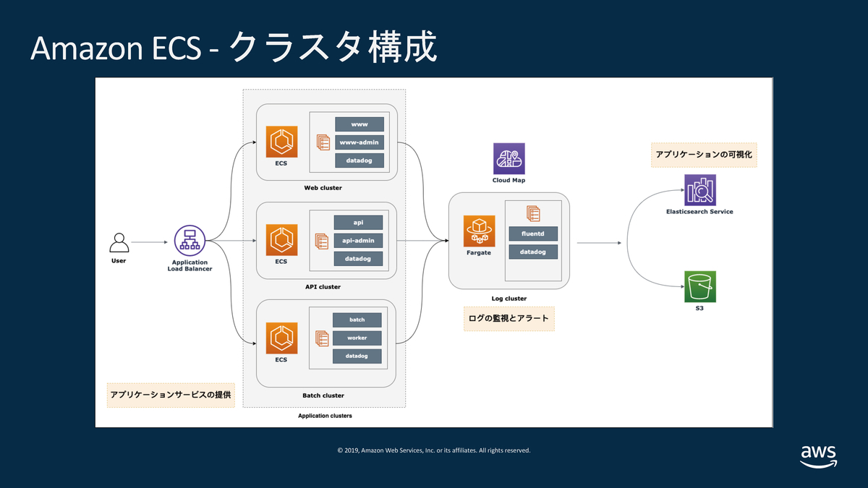Click the 'Cloud Map' label
868x488 pixels.
(x=509, y=181)
